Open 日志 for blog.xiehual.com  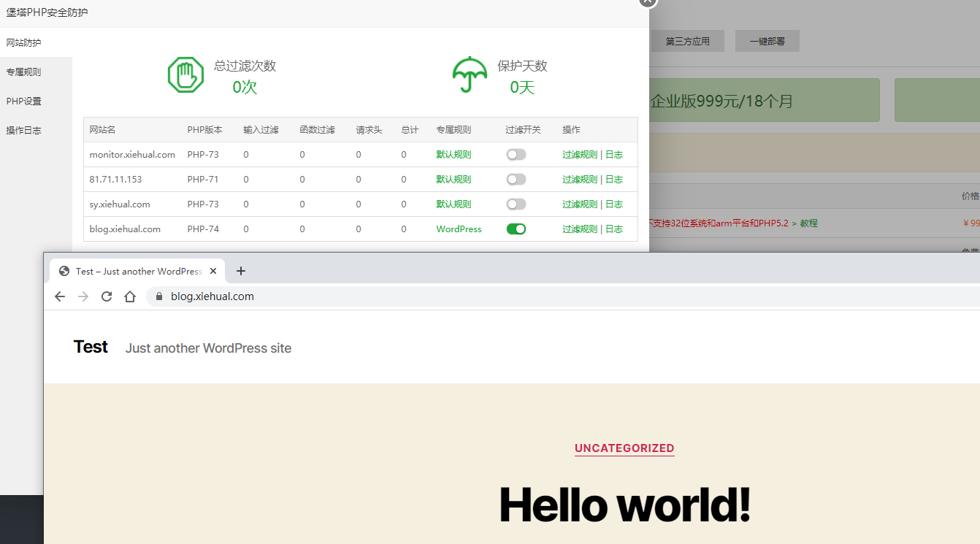(x=614, y=229)
